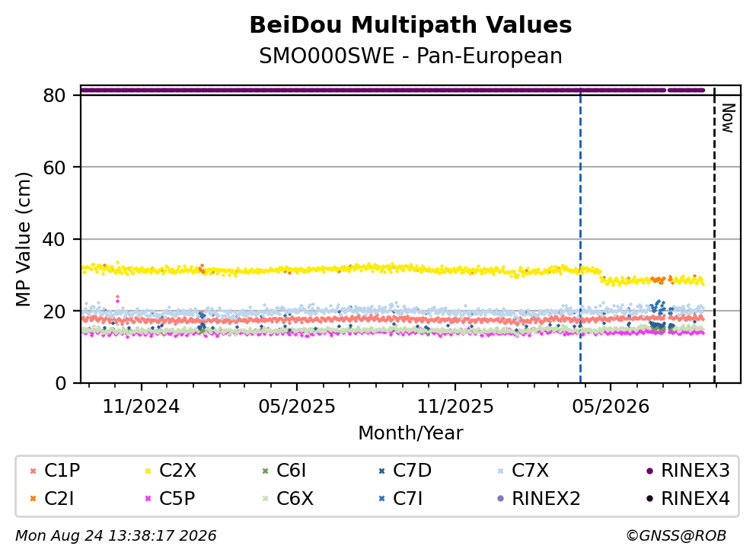Click the 05/2026 x-axis tick label
The width and height of the screenshot is (756, 559).
pos(611,407)
